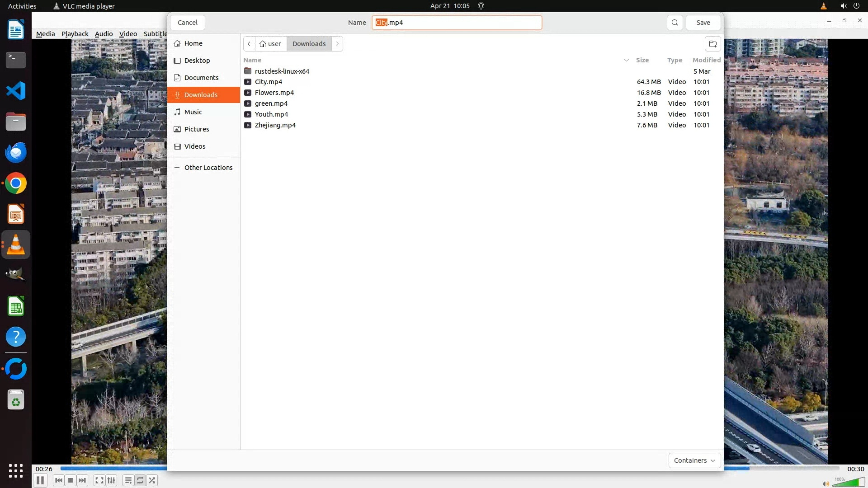Open search in file dialog

tap(675, 23)
